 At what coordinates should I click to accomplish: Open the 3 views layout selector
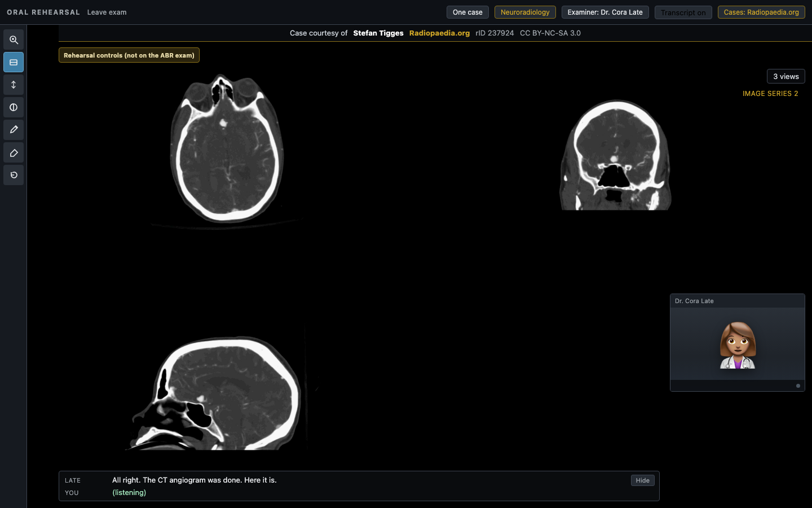point(785,76)
